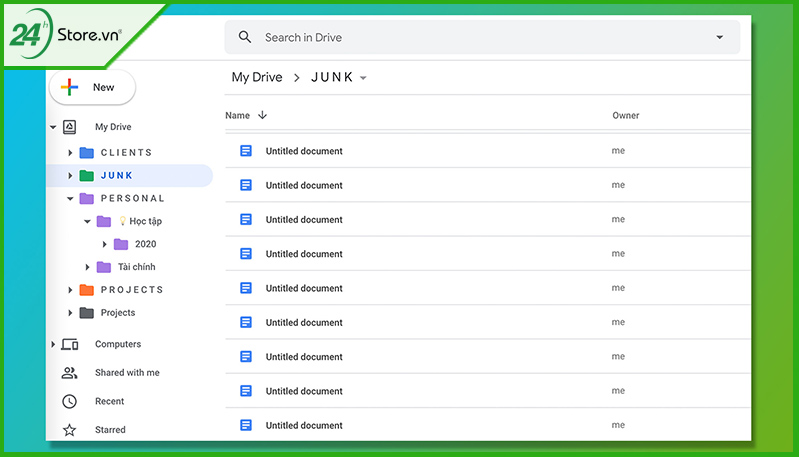799x457 pixels.
Task: Collapse the Học tập folder arrow
Action: coord(87,221)
